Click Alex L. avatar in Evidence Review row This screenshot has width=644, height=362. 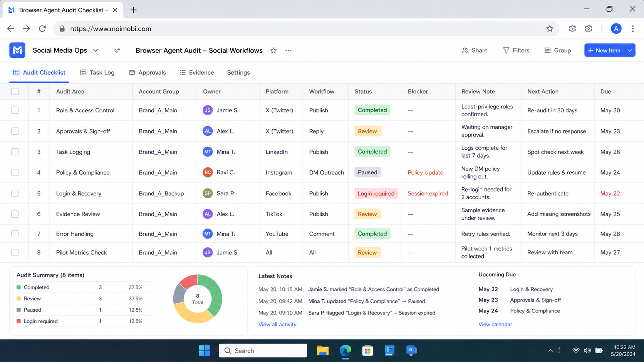click(208, 214)
